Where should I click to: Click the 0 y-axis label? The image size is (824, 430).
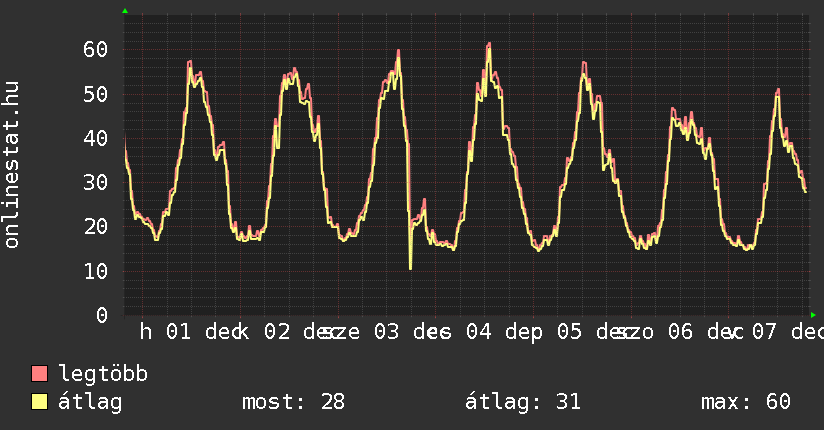(101, 315)
